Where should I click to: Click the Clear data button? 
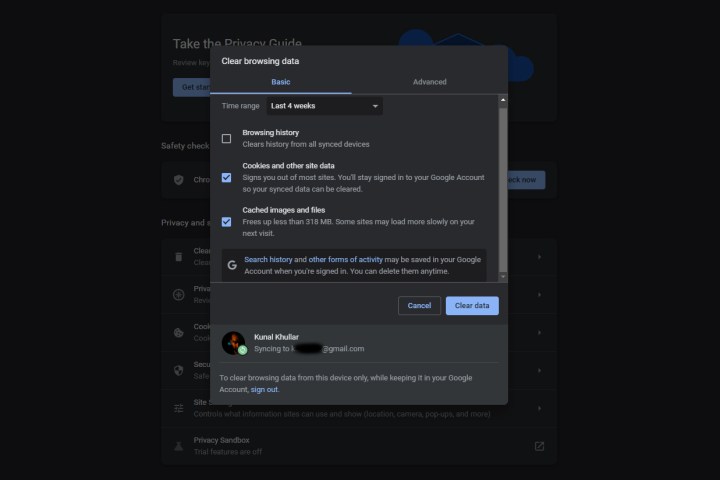point(472,305)
